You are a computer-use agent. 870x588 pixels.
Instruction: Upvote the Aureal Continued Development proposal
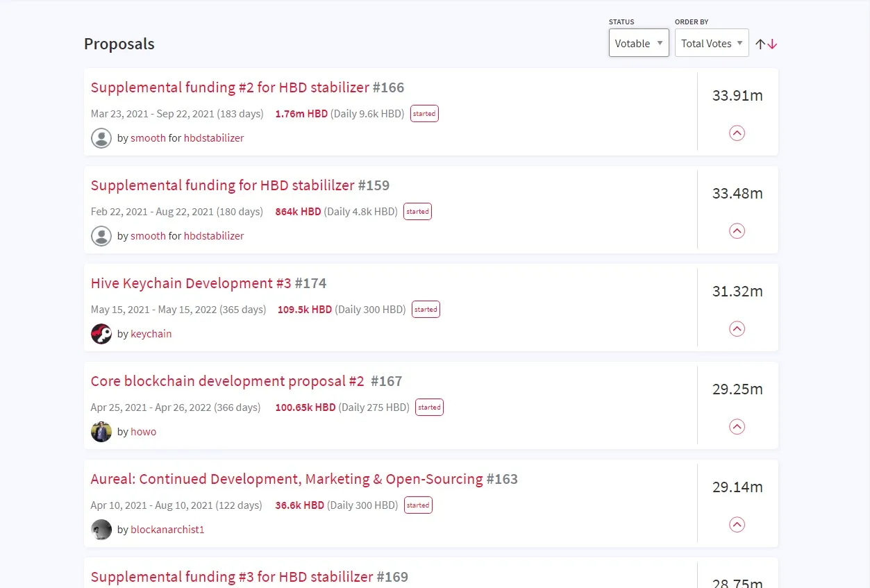tap(737, 524)
